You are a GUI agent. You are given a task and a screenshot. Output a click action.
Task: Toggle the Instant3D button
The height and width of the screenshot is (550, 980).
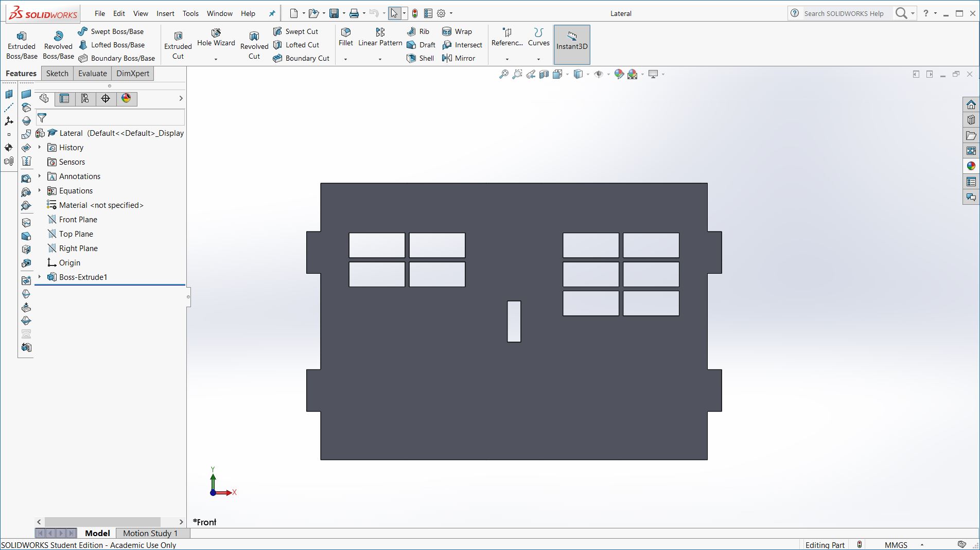pos(572,45)
